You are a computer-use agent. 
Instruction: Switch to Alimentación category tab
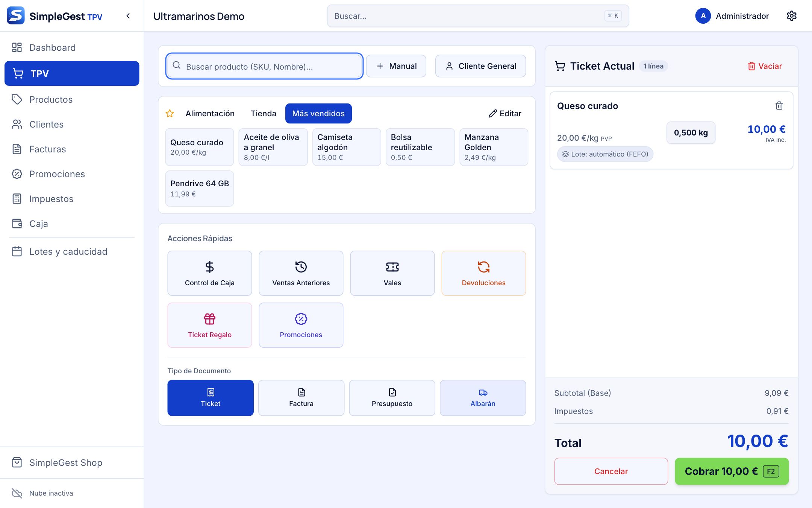click(x=210, y=113)
